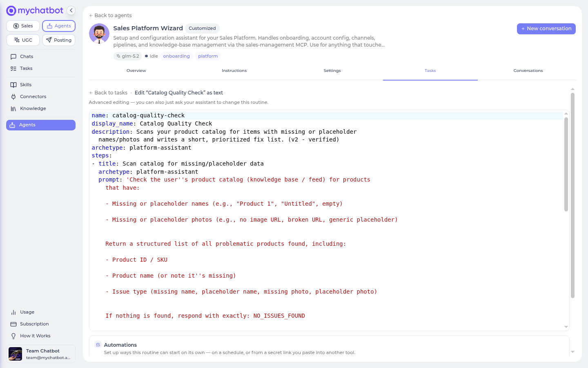Image resolution: width=588 pixels, height=368 pixels.
Task: Select the platform tag
Action: [x=208, y=56]
